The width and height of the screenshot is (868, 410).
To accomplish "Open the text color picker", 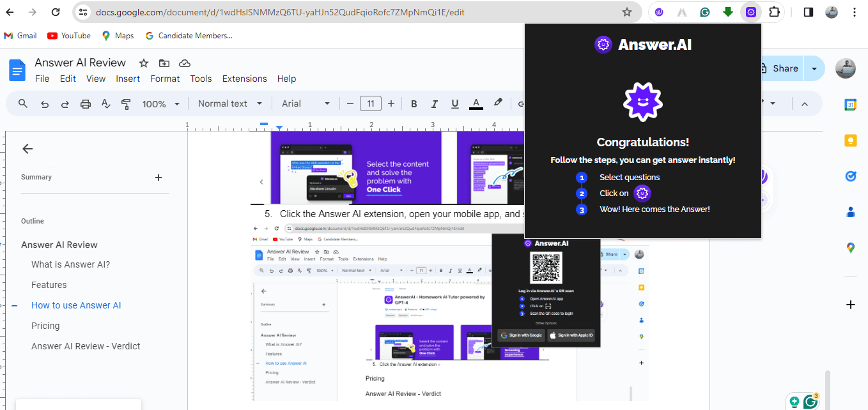I will click(x=476, y=103).
